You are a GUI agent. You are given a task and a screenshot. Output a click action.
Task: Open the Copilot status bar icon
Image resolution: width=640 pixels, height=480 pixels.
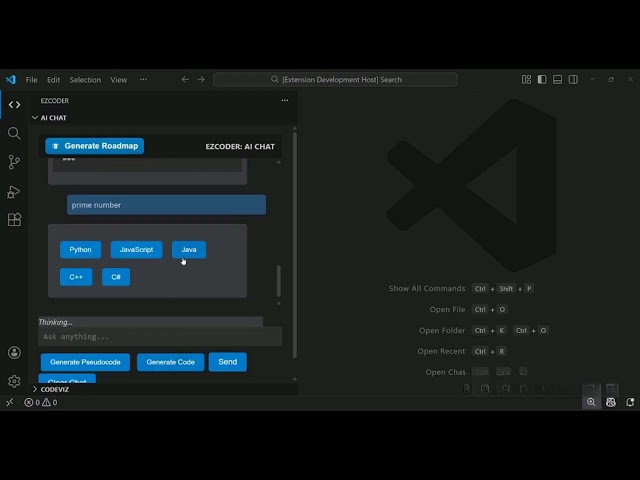tap(611, 402)
